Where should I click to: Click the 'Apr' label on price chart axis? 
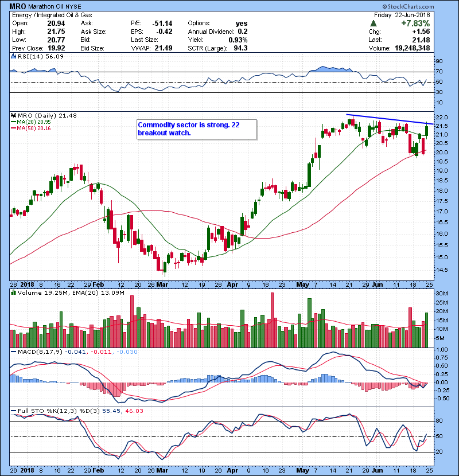(232, 285)
